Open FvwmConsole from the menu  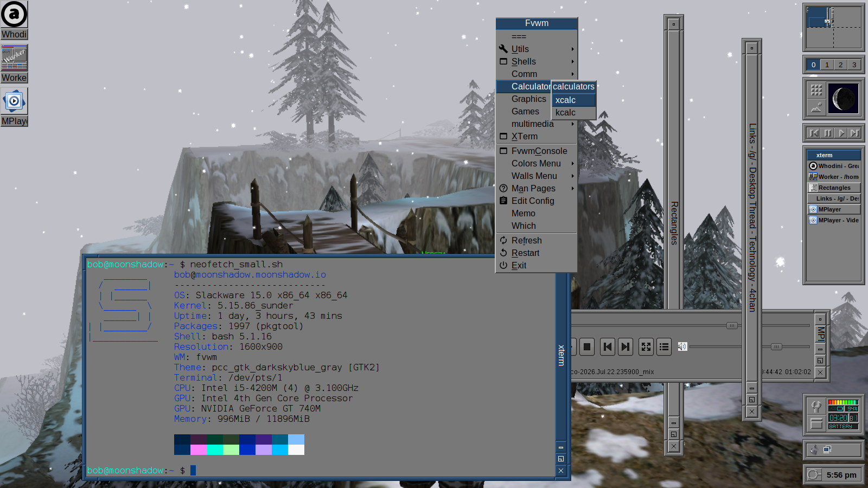tap(537, 151)
